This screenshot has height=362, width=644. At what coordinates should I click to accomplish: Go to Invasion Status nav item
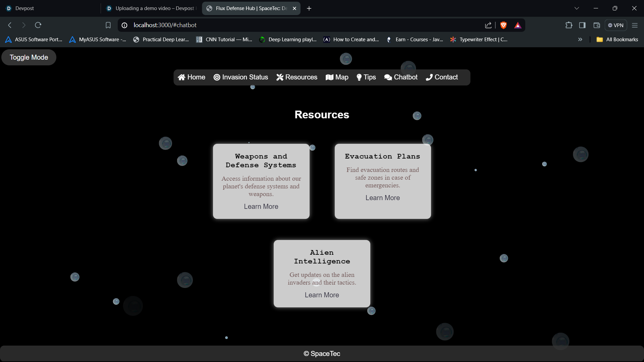tap(241, 77)
